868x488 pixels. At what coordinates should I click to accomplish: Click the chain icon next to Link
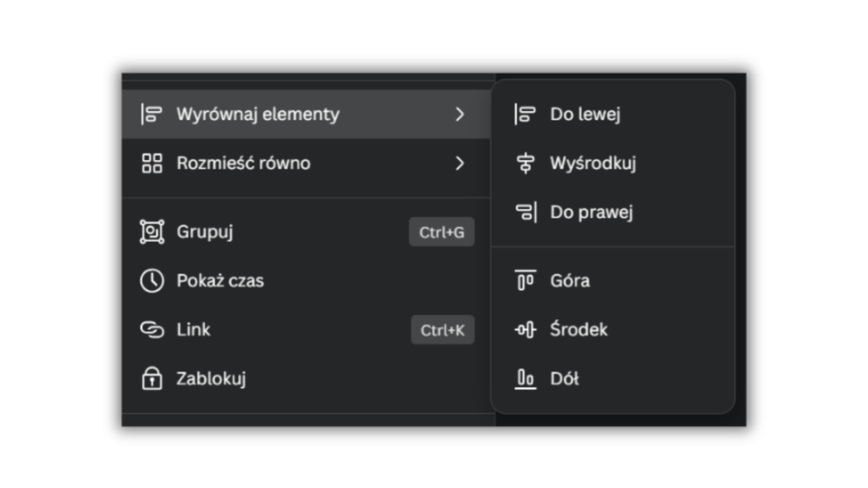coord(152,330)
